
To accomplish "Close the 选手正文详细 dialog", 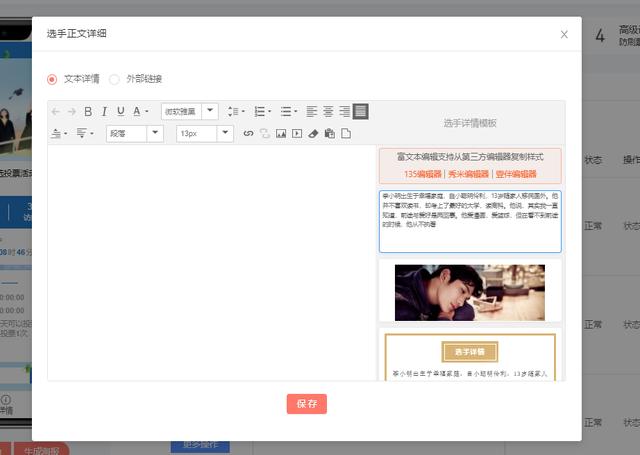I will 564,35.
